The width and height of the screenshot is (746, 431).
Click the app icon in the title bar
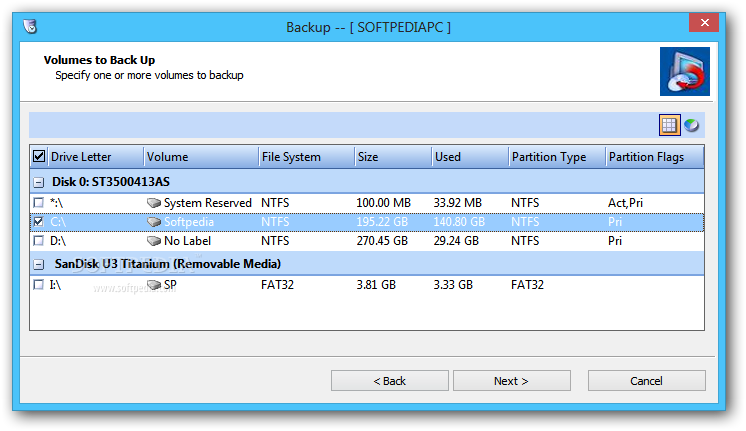(29, 25)
